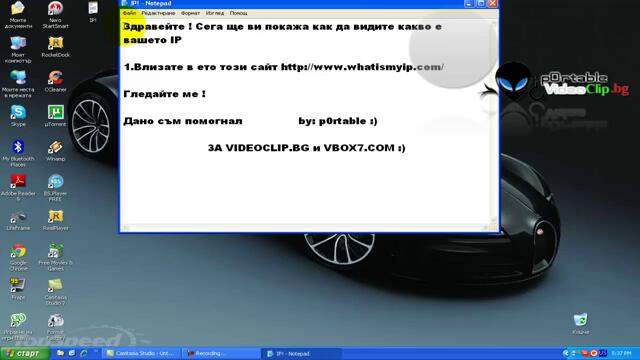The width and height of the screenshot is (640, 360).
Task: Select the IP! text file on the desktop
Action: pos(93,11)
